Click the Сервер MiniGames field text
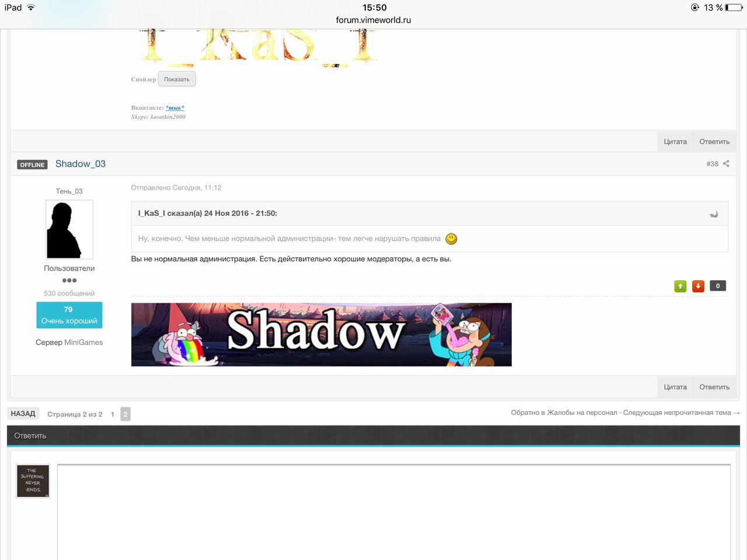 tap(69, 342)
